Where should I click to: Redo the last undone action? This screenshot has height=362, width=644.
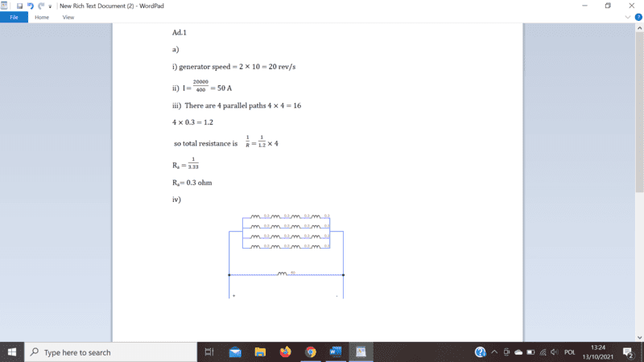click(x=41, y=6)
